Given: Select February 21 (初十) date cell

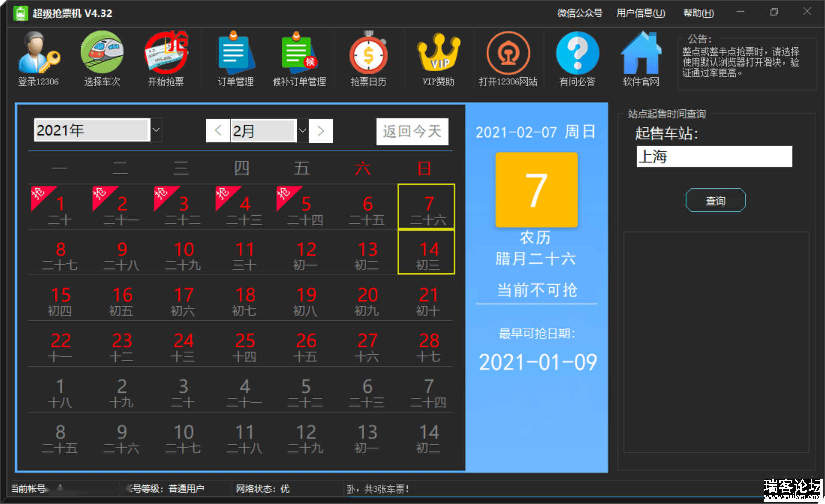Looking at the screenshot, I should tap(428, 298).
